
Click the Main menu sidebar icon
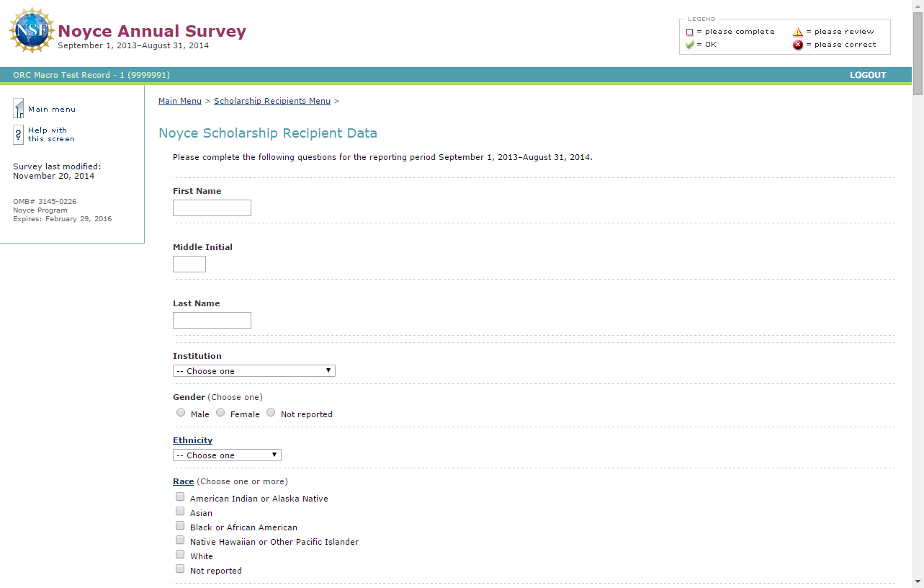point(19,109)
